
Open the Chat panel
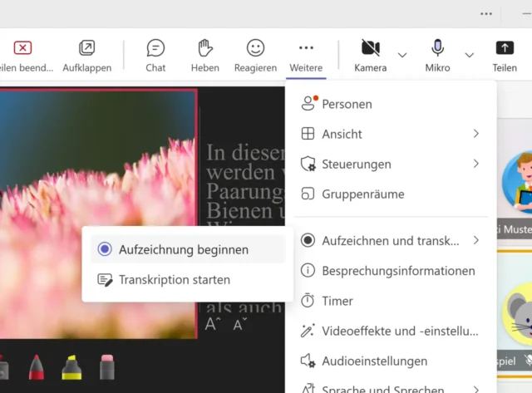coord(155,56)
